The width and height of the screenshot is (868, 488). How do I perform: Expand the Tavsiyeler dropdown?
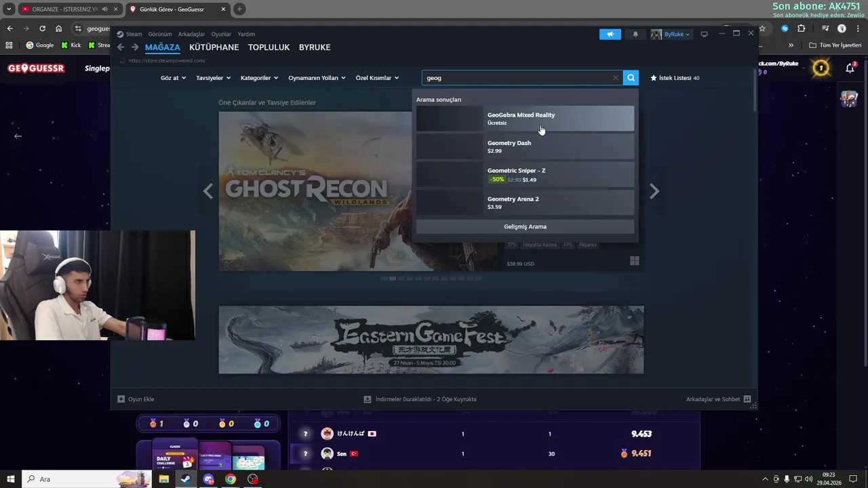pos(213,78)
